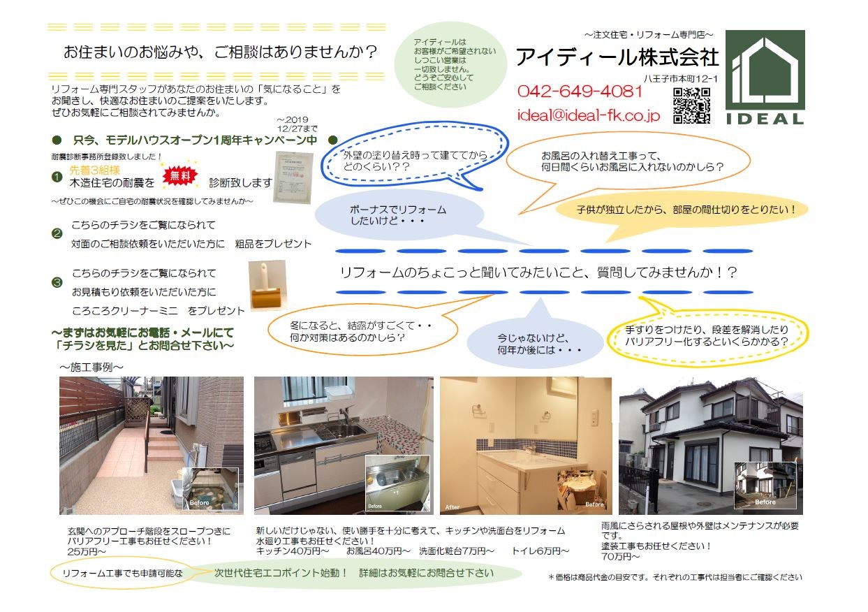Open the ideal@ideal-fk.co.jp email address
Screen dimensions: 868x612
tap(588, 116)
